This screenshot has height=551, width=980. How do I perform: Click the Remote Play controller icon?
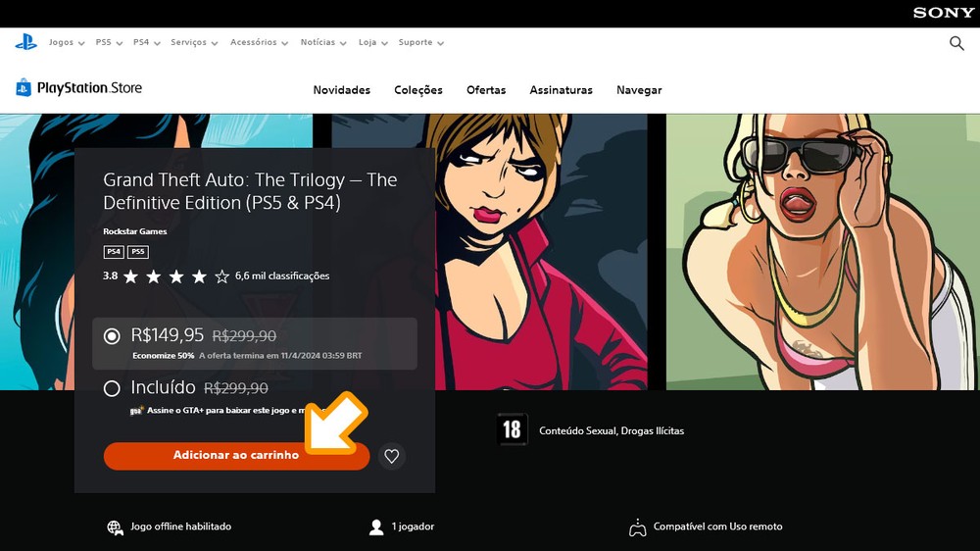click(x=637, y=527)
